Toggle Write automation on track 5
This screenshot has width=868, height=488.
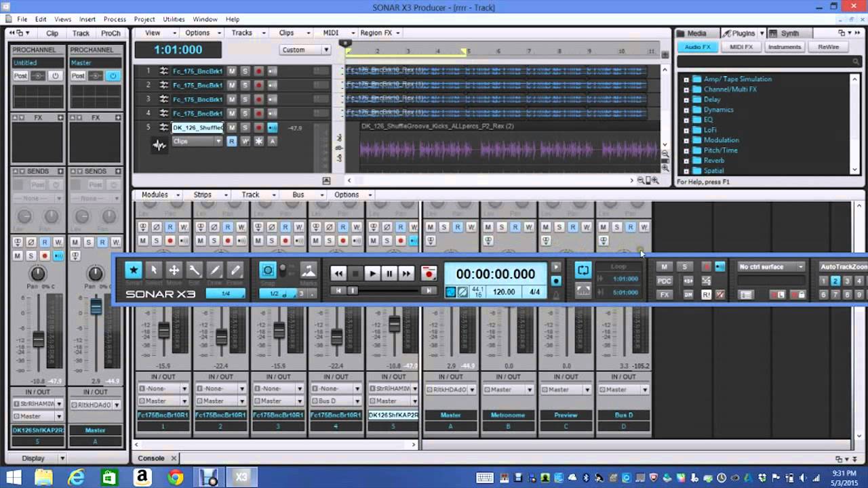coord(245,141)
